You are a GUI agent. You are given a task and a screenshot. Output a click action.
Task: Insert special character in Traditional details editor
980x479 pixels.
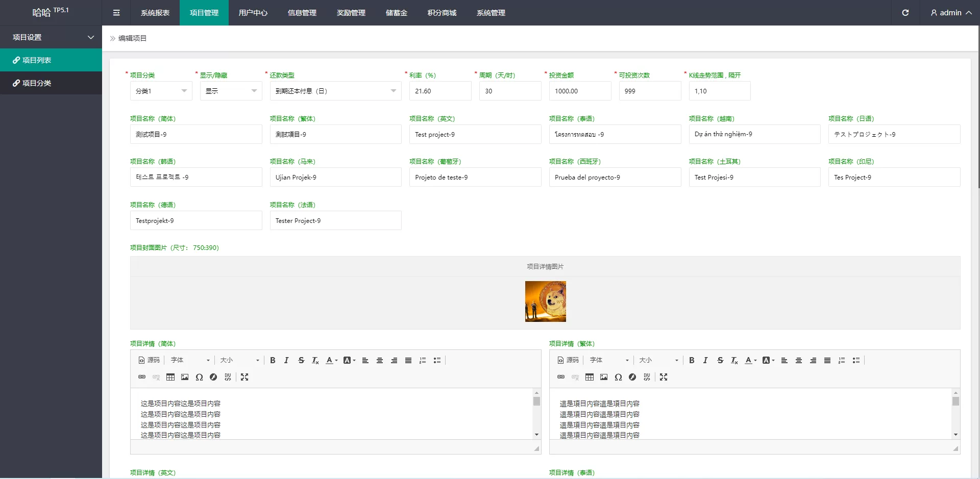[x=618, y=377]
